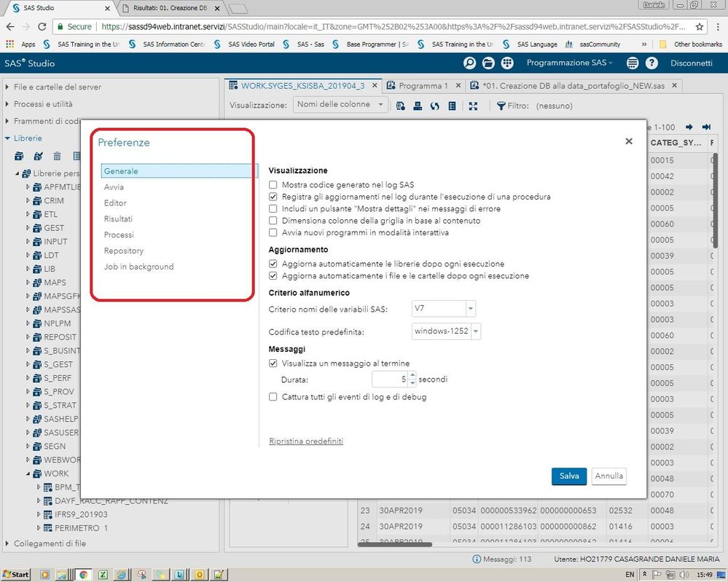Image resolution: width=728 pixels, height=582 pixels.
Task: Expand the SASHELP library node
Action: pyautogui.click(x=28, y=419)
